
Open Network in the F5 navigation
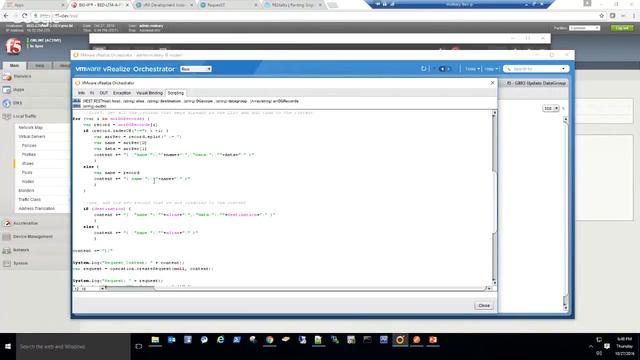(21, 250)
